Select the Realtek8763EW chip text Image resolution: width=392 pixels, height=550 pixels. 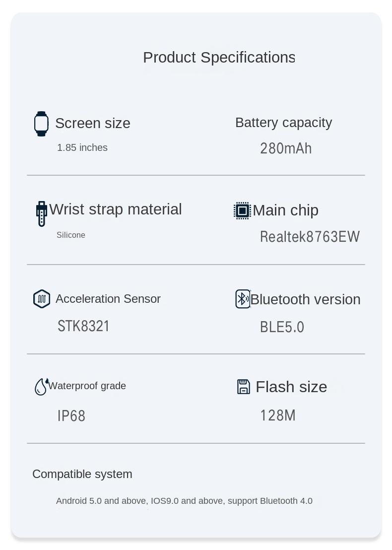click(x=310, y=237)
